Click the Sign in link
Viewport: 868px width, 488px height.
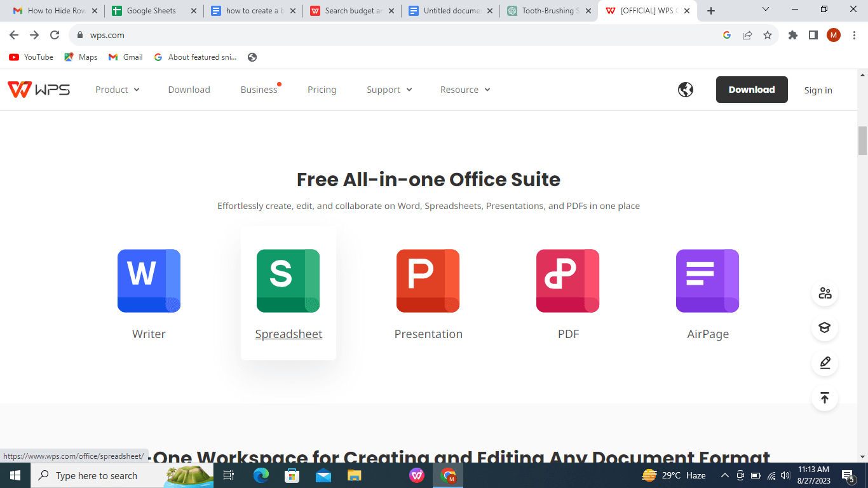click(x=818, y=90)
